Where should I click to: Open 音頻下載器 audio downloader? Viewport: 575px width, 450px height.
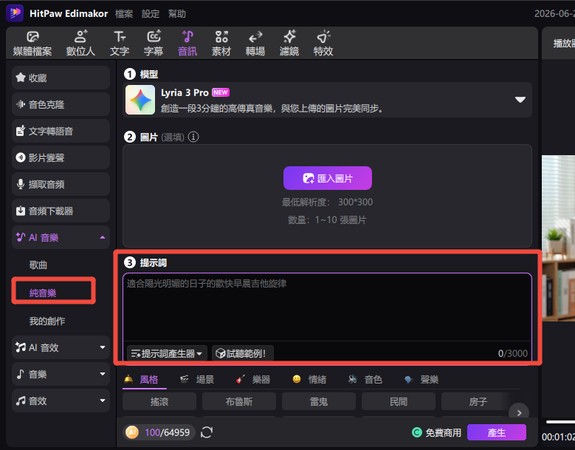[x=61, y=211]
